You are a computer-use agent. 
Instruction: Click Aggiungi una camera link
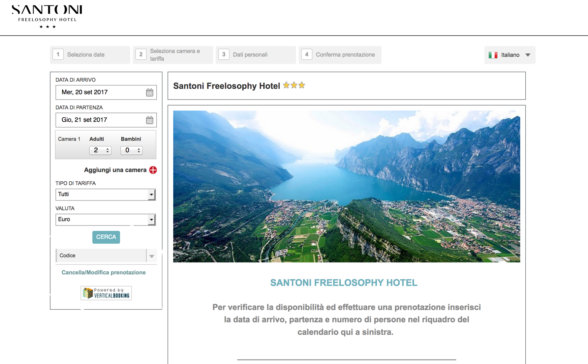pyautogui.click(x=115, y=170)
